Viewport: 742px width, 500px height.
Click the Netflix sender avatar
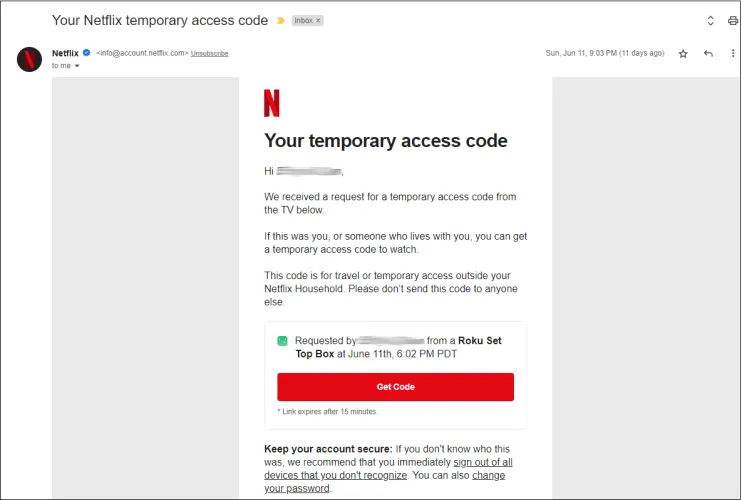[29, 59]
